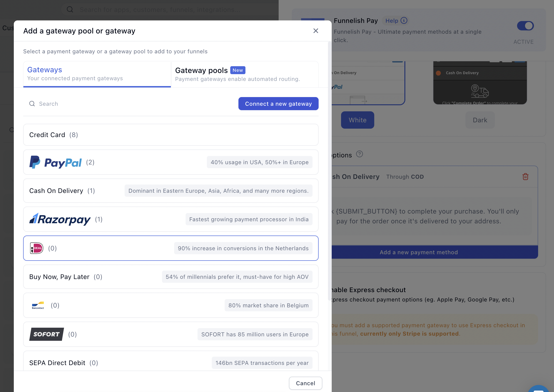
Task: Choose the iDEAL logo gateway
Action: [x=37, y=248]
